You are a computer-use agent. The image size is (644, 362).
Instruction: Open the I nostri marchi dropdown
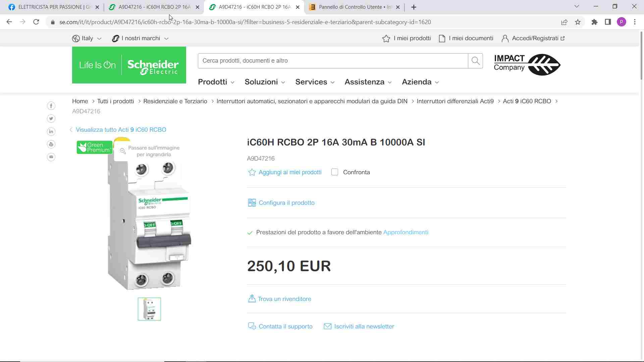[x=140, y=38]
